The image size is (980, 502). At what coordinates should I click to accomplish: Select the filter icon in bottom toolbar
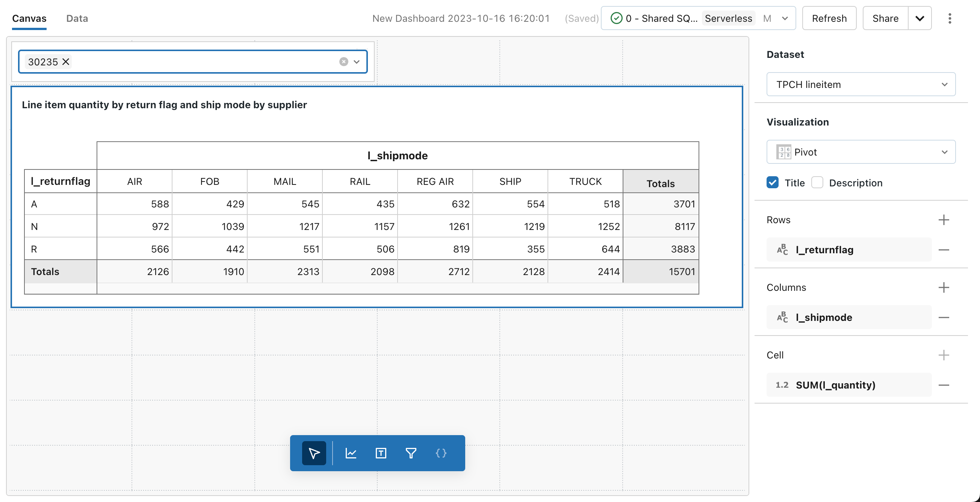coord(411,453)
